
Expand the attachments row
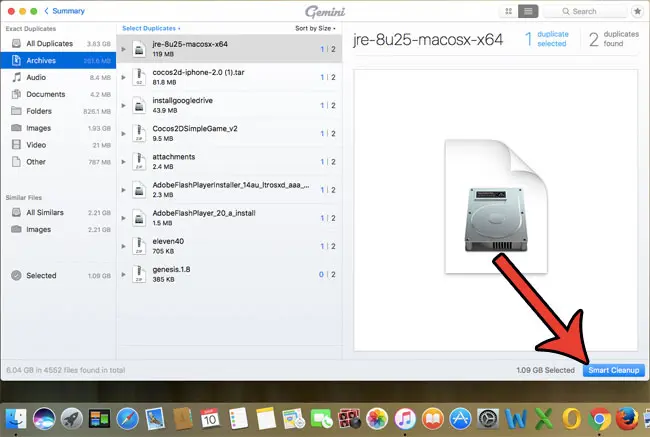click(x=124, y=162)
